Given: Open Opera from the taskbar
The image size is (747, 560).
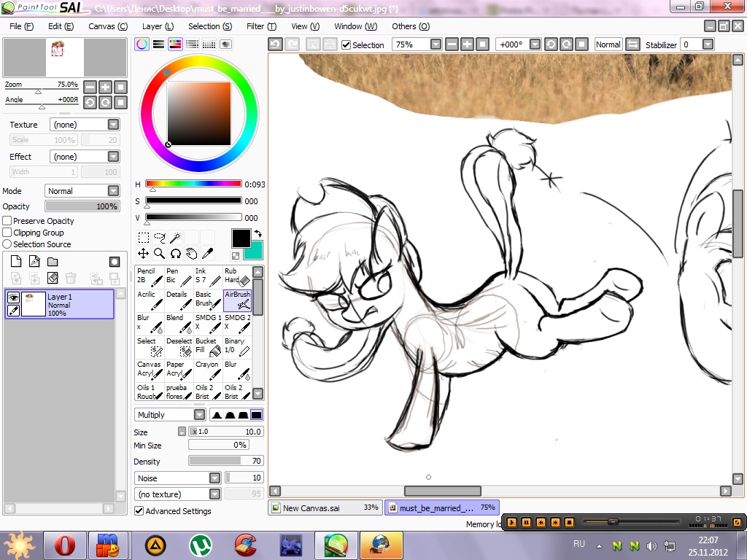Looking at the screenshot, I should [65, 545].
